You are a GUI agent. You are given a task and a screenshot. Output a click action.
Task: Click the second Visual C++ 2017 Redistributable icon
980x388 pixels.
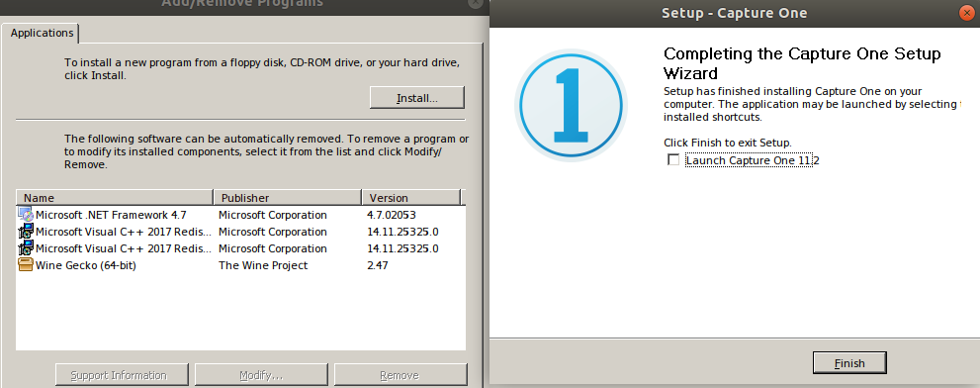(x=26, y=248)
